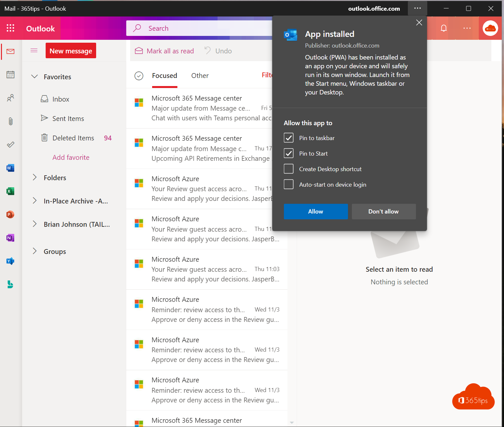The height and width of the screenshot is (427, 504).
Task: Expand the Folders tree
Action: (35, 178)
